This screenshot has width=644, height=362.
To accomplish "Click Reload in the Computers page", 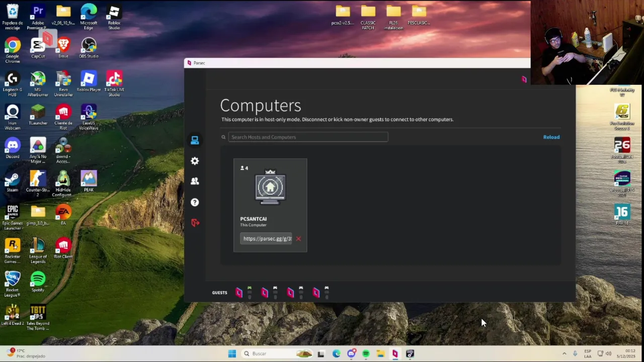I will [x=551, y=137].
